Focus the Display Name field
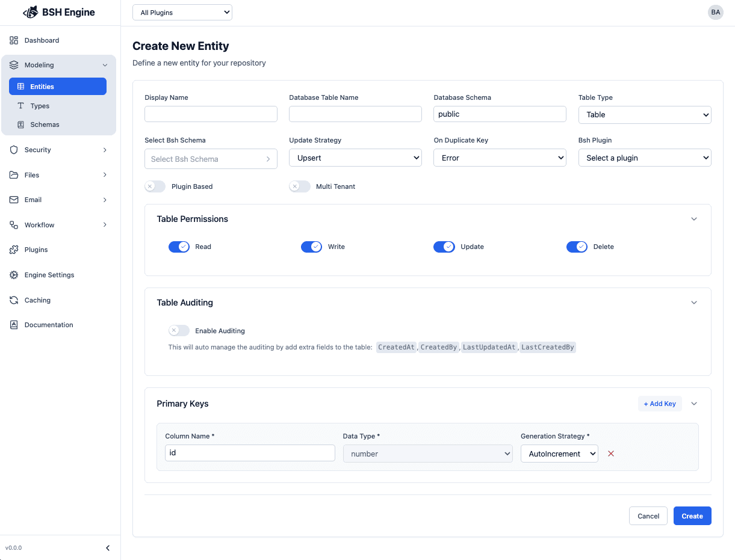 [211, 114]
